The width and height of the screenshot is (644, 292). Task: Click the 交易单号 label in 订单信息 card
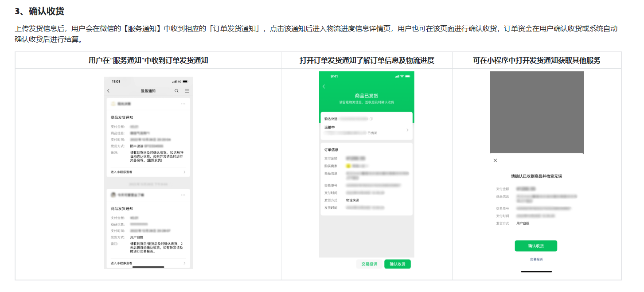click(331, 186)
